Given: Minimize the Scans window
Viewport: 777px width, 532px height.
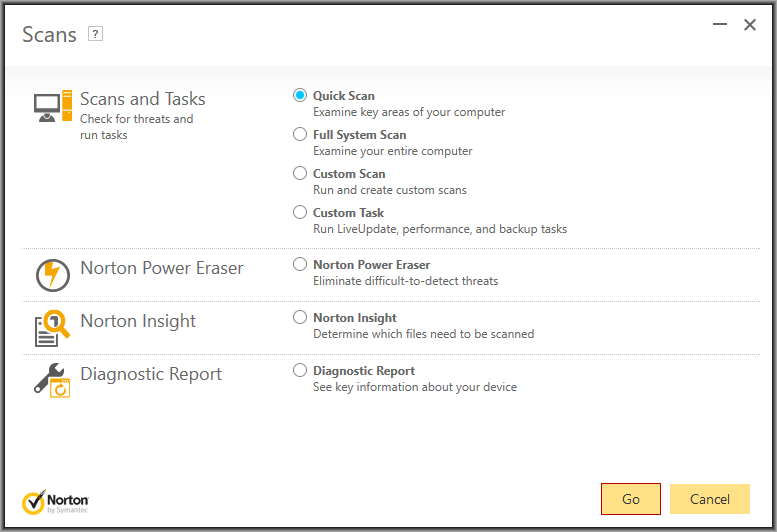Looking at the screenshot, I should 720,24.
